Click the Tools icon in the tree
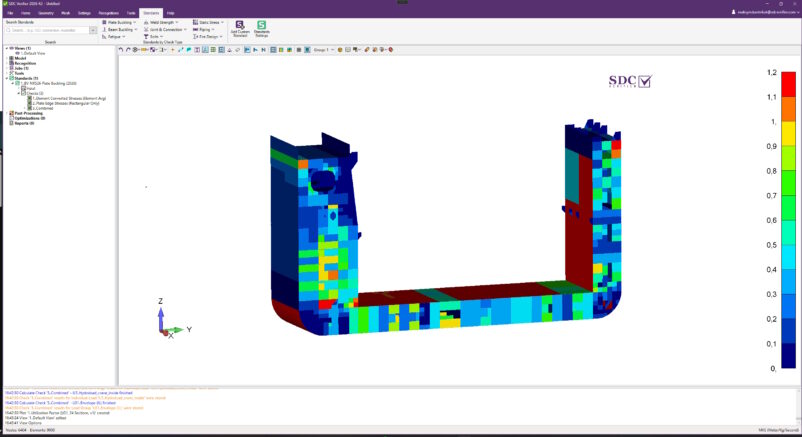 coord(11,73)
